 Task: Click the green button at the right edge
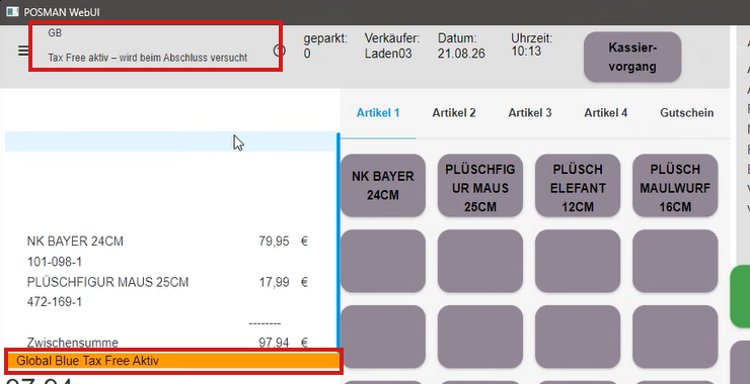pyautogui.click(x=740, y=296)
